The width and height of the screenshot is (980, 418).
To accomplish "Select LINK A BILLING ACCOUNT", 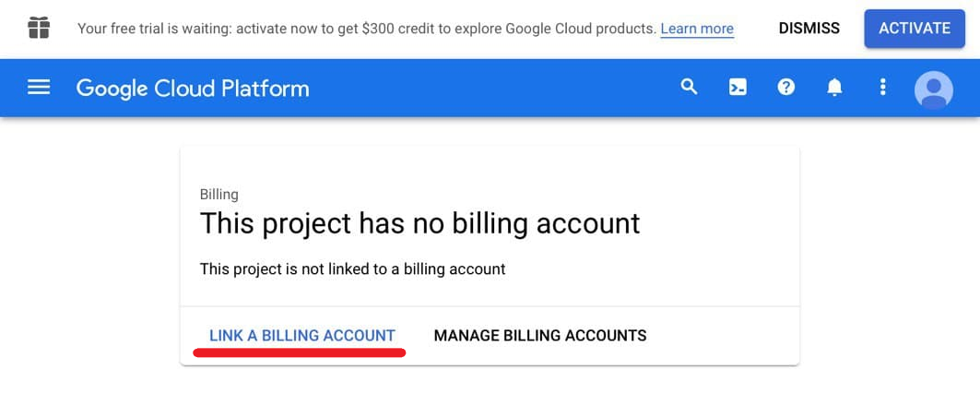I will click(301, 335).
